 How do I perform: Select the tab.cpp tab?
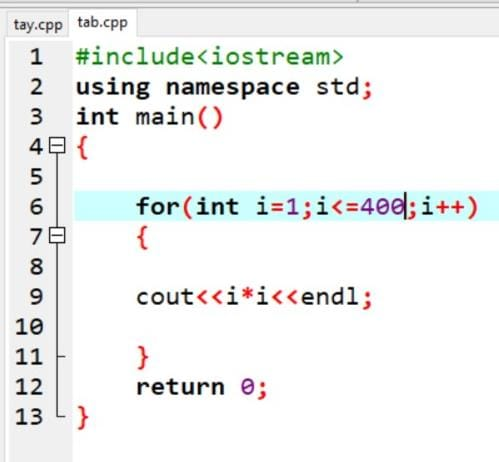point(103,23)
